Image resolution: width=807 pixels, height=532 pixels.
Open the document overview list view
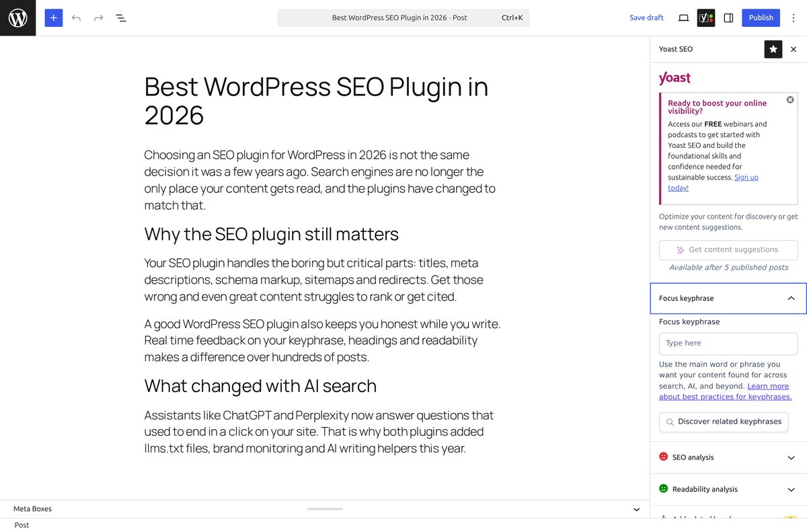[121, 17]
